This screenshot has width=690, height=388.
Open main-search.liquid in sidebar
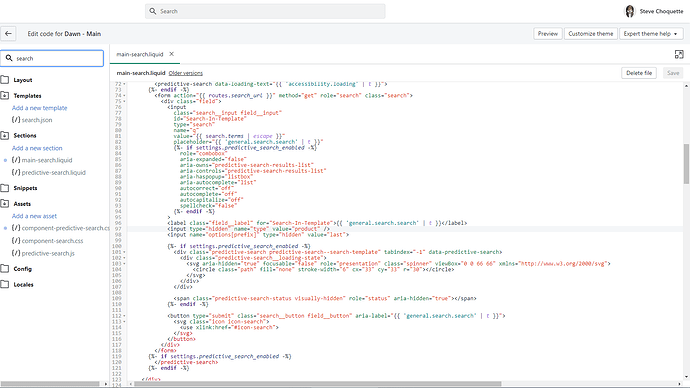pos(42,160)
